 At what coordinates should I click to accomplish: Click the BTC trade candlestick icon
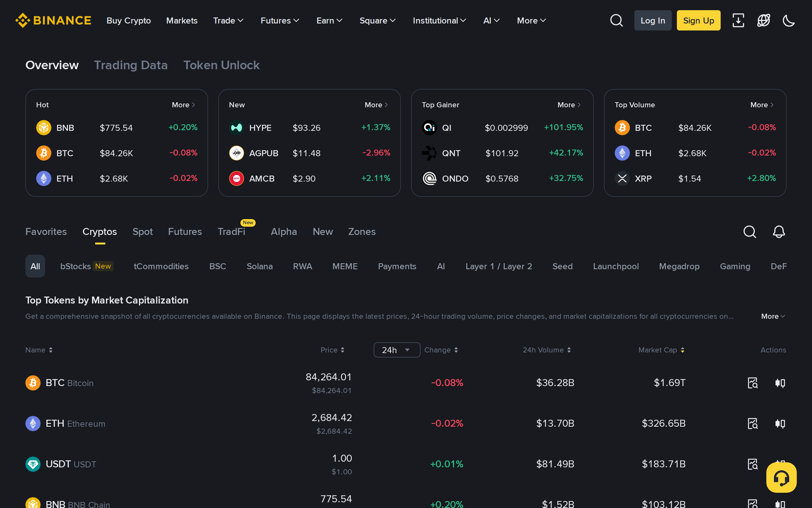tap(780, 383)
